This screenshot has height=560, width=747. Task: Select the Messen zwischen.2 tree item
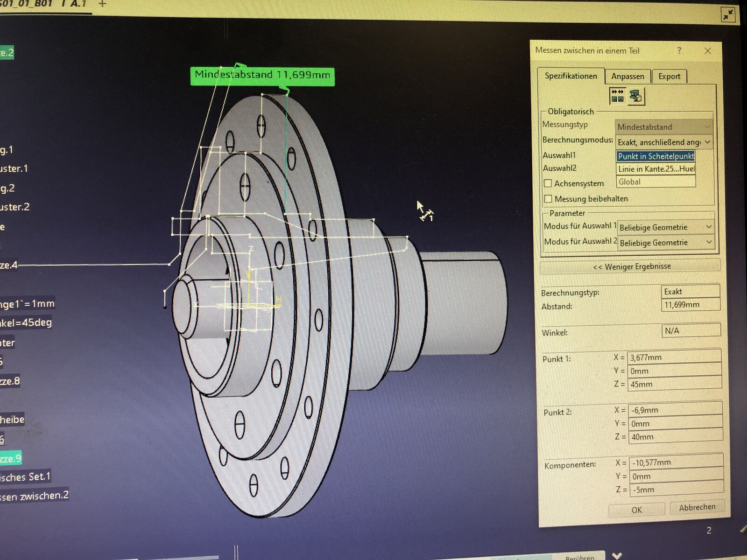(x=34, y=496)
